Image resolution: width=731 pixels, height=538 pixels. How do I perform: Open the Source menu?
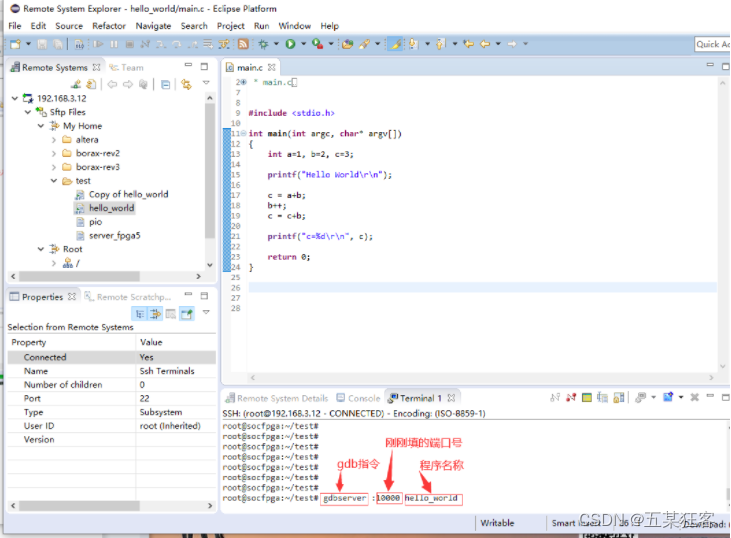coord(69,26)
